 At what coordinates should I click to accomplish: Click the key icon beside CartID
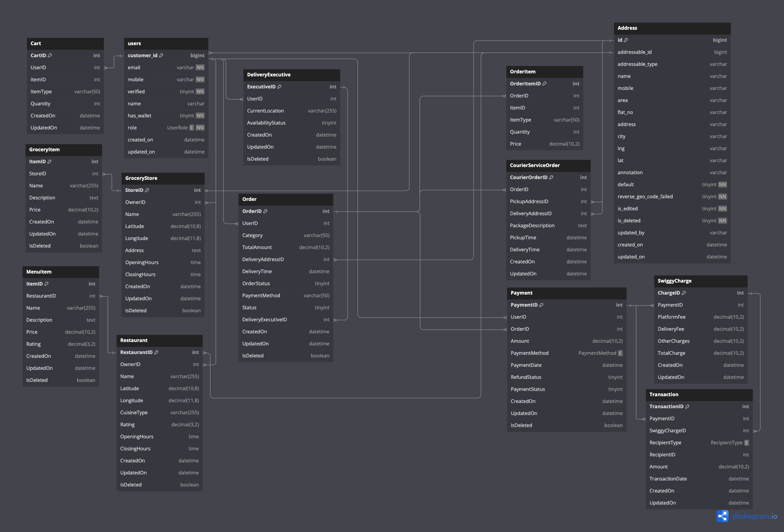pyautogui.click(x=50, y=55)
